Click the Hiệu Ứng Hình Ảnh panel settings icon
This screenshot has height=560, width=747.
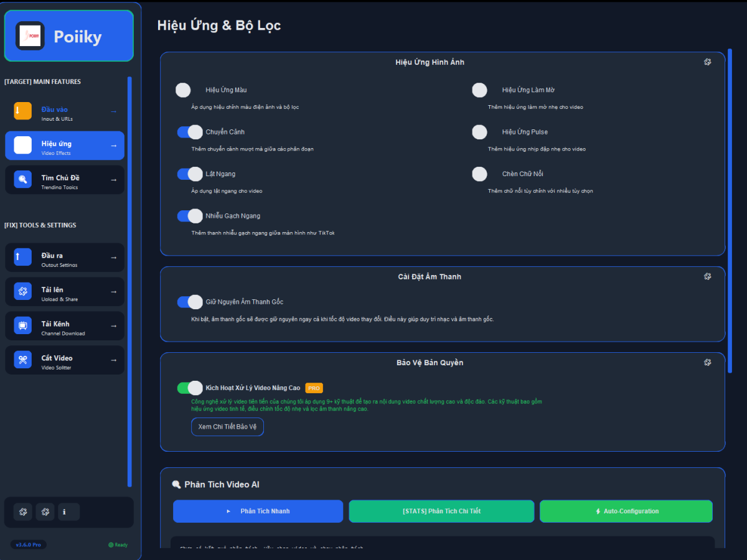tap(707, 62)
